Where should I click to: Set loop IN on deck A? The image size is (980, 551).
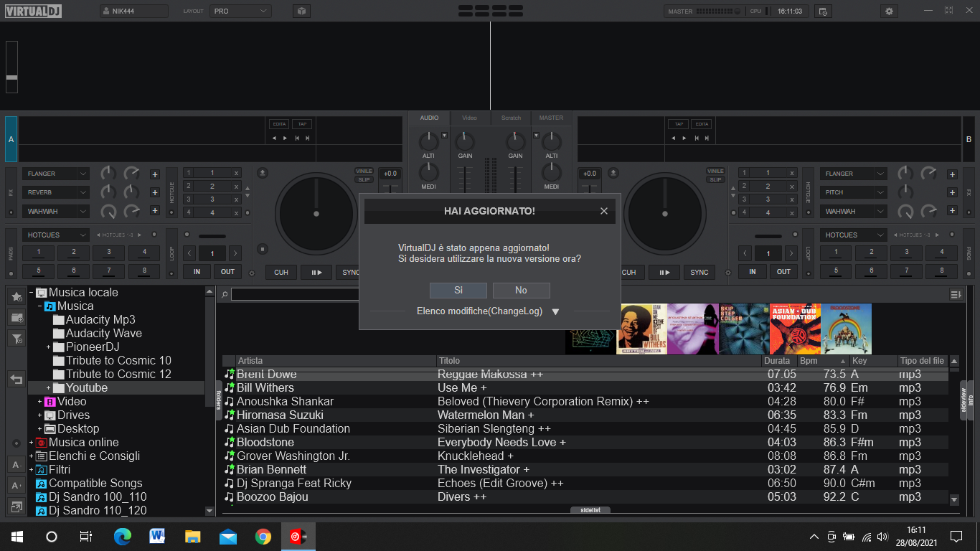tap(197, 272)
